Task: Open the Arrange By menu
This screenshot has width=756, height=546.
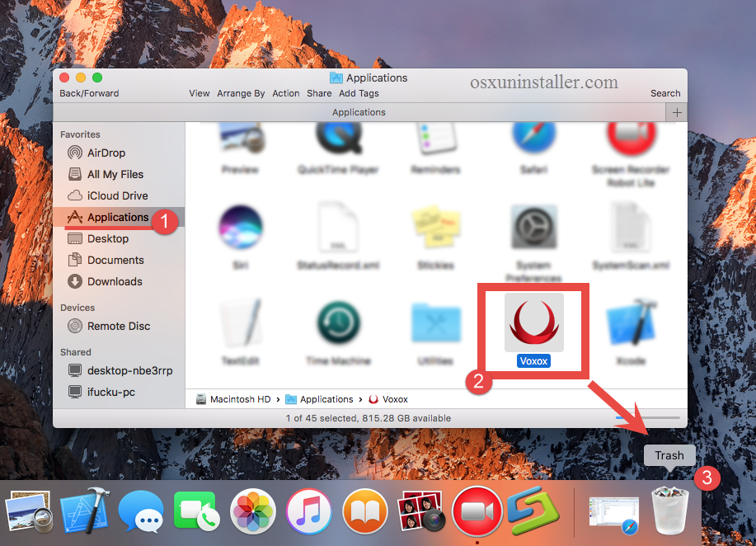Action: (241, 93)
